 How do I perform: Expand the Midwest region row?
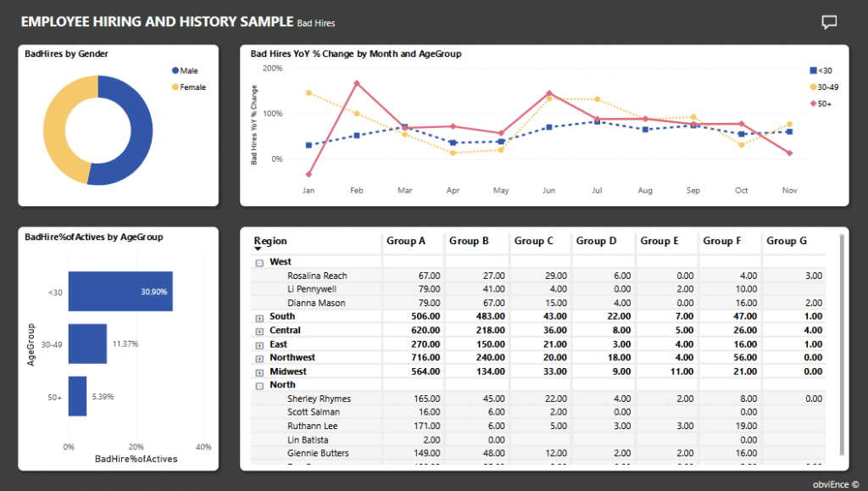pos(259,372)
